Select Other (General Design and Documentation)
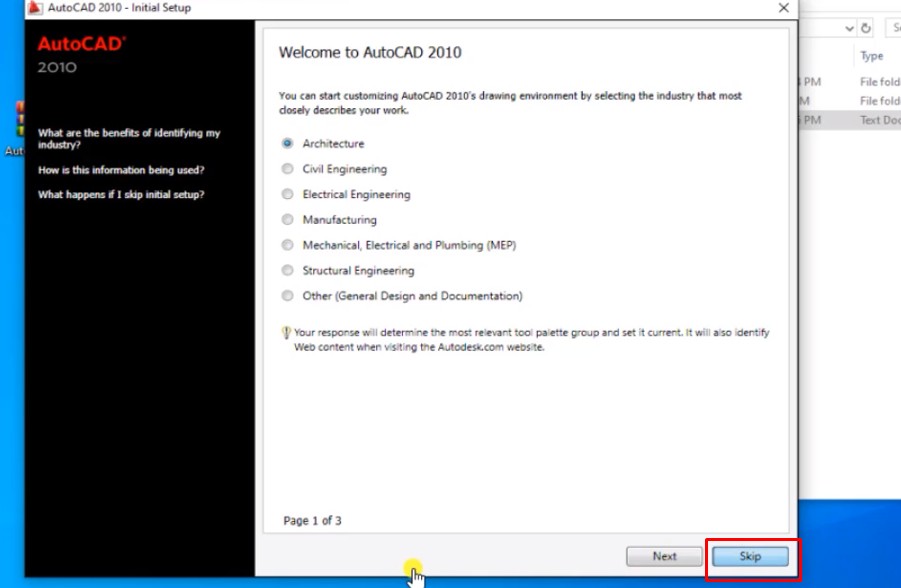Viewport: 901px width, 588px height. 288,296
